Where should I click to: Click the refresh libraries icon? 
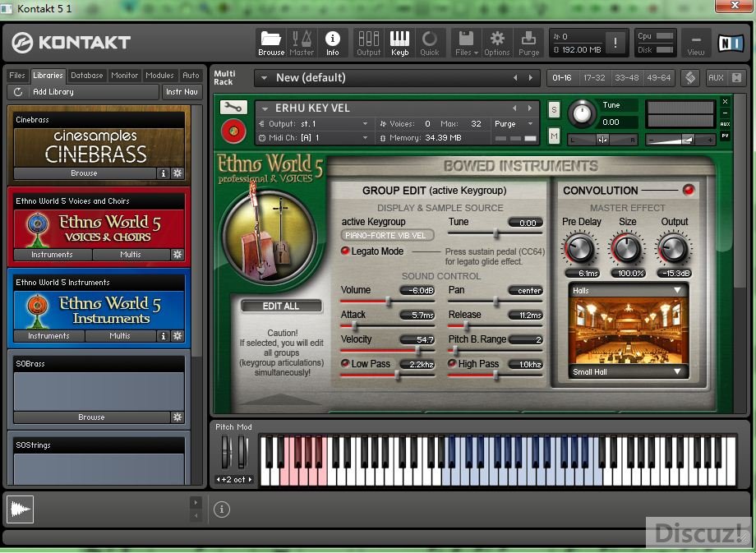(x=18, y=91)
